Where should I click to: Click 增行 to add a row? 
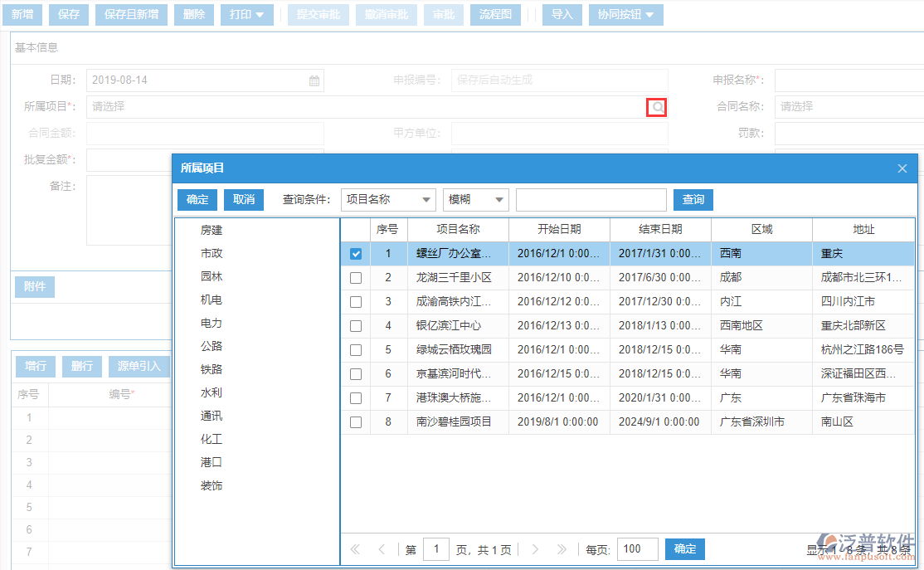(35, 366)
